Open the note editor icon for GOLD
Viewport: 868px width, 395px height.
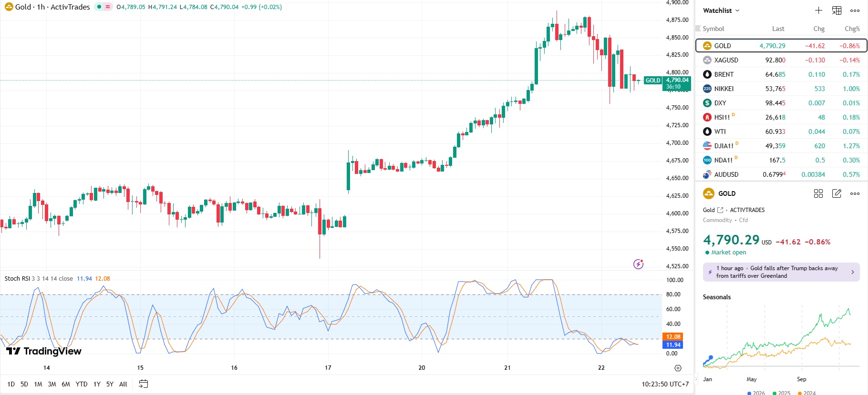click(x=837, y=193)
